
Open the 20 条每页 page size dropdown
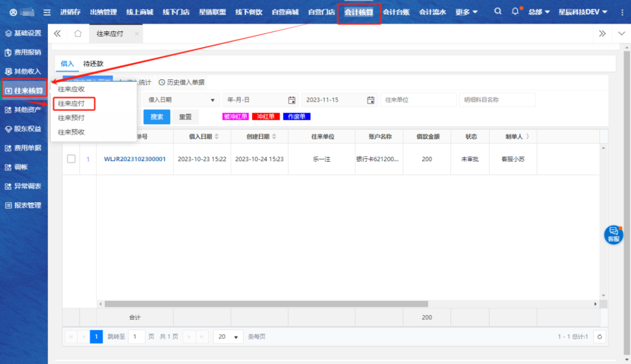pyautogui.click(x=228, y=337)
